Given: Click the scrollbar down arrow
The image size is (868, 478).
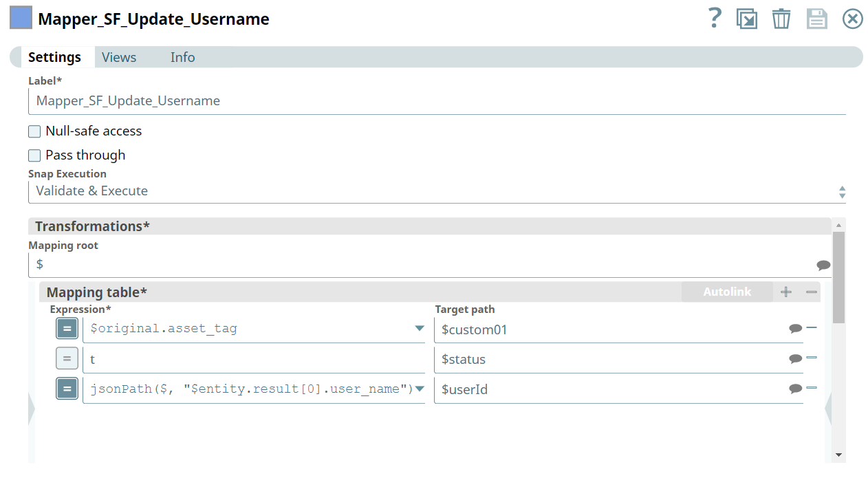Looking at the screenshot, I should [838, 455].
